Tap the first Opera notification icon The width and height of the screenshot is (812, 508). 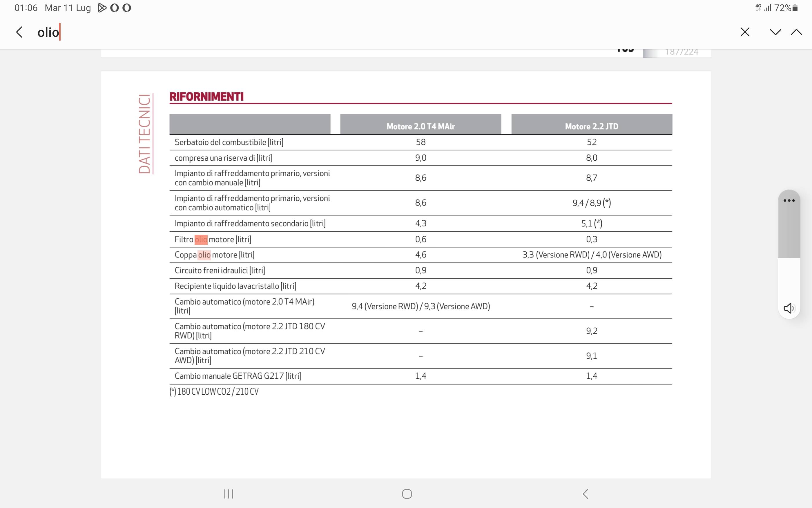(x=114, y=8)
